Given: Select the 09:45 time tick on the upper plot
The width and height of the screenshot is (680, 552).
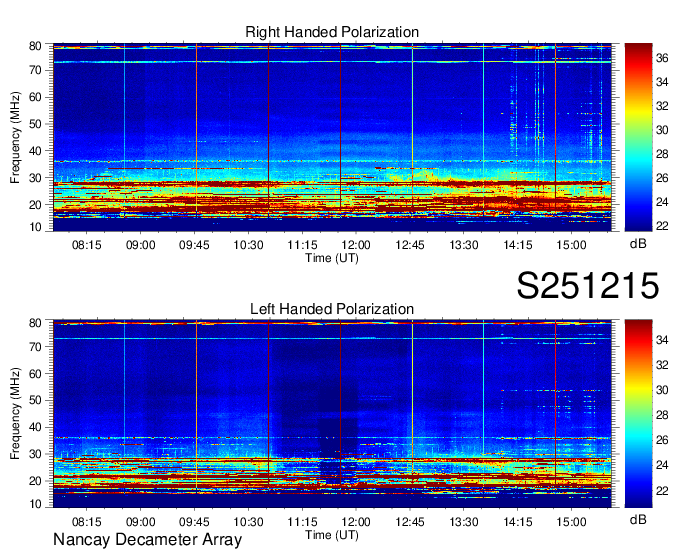Looking at the screenshot, I should pyautogui.click(x=194, y=244).
